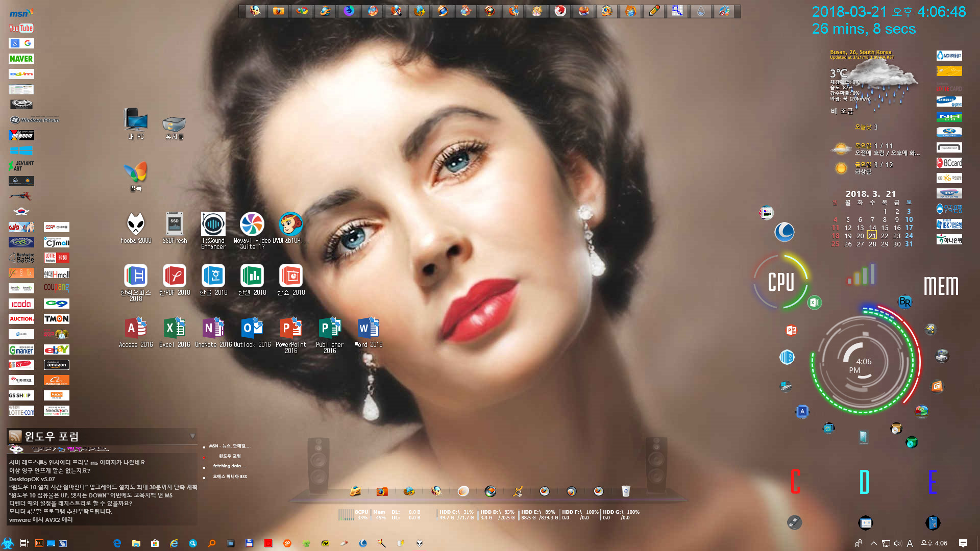
Task: Open Movavi Video Suite 17 icon
Action: (x=252, y=231)
